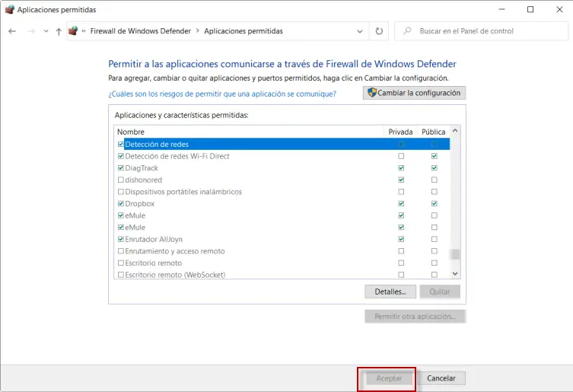Image resolution: width=573 pixels, height=392 pixels.
Task: Click the Nombre column header
Action: pos(131,132)
